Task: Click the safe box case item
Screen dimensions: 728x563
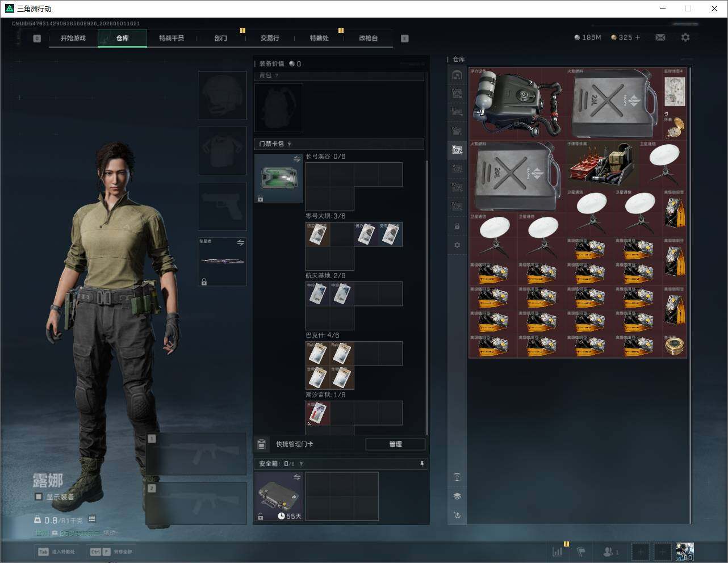Action: 279,497
